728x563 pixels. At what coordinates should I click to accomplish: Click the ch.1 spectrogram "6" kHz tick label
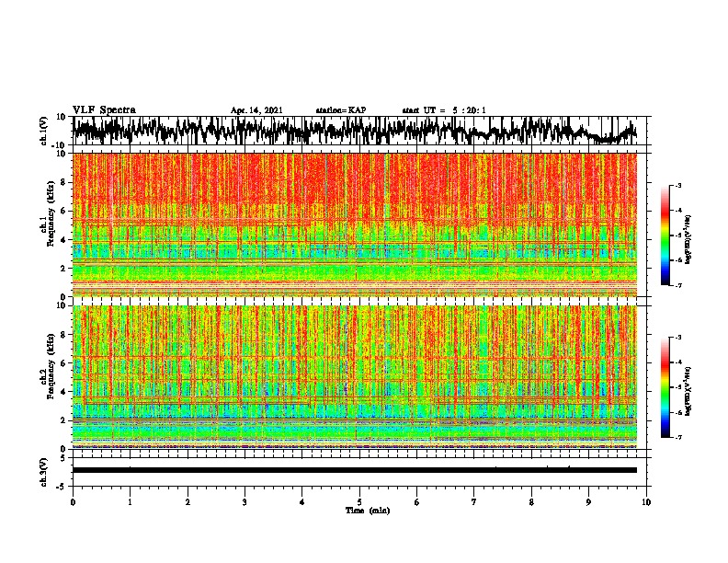(x=63, y=211)
